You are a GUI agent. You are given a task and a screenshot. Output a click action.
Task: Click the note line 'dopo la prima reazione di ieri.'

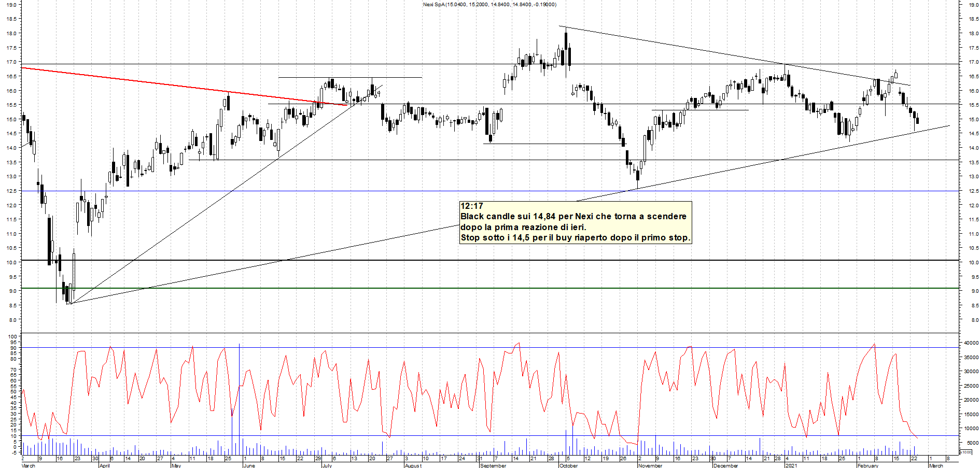[524, 227]
